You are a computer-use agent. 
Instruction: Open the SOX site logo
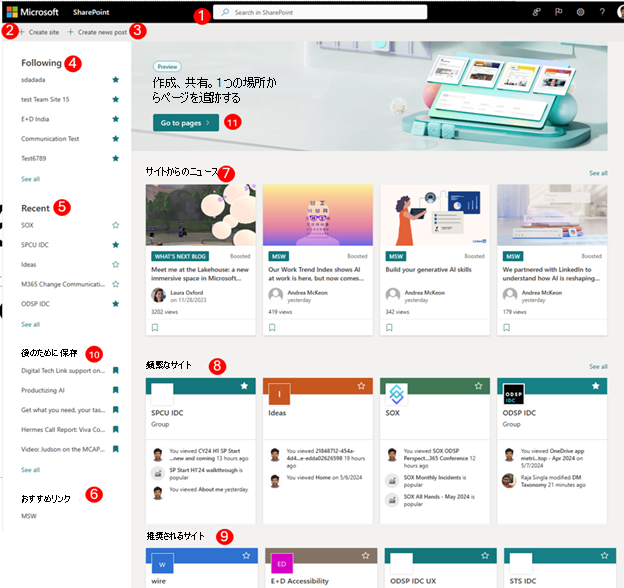(x=396, y=394)
